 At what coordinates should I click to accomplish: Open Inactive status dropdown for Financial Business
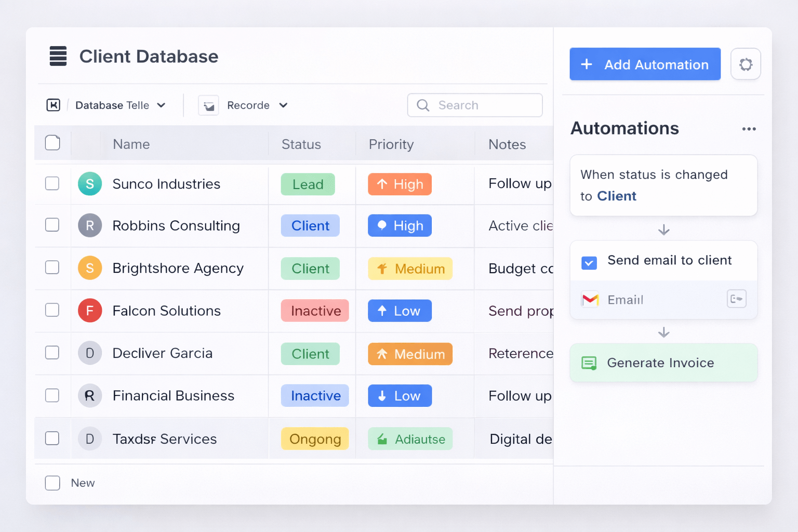[x=315, y=396]
